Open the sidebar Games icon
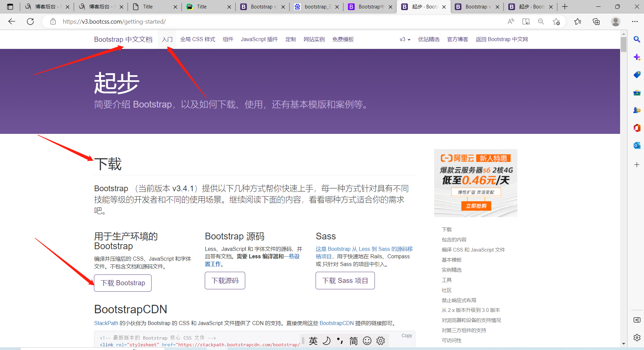 [x=637, y=110]
